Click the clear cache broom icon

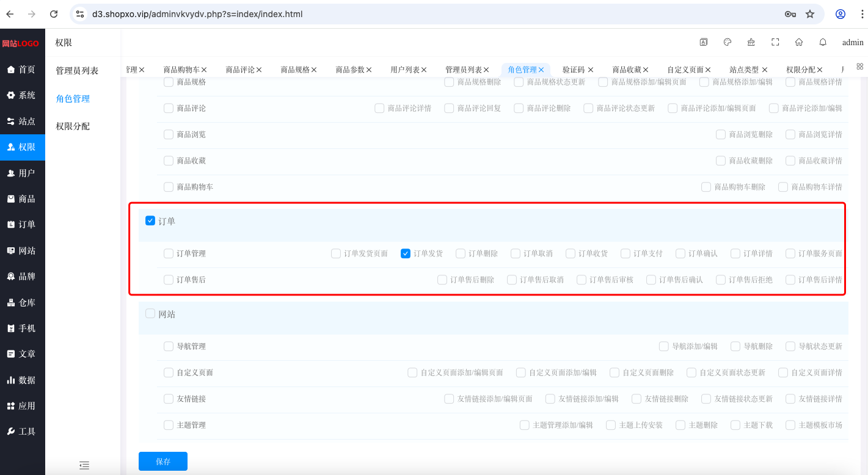pyautogui.click(x=751, y=42)
